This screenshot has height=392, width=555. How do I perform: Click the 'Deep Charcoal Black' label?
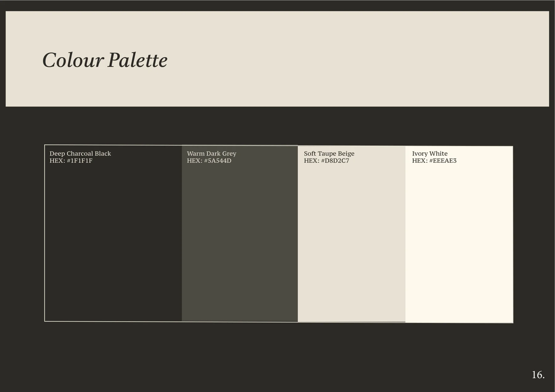(80, 153)
